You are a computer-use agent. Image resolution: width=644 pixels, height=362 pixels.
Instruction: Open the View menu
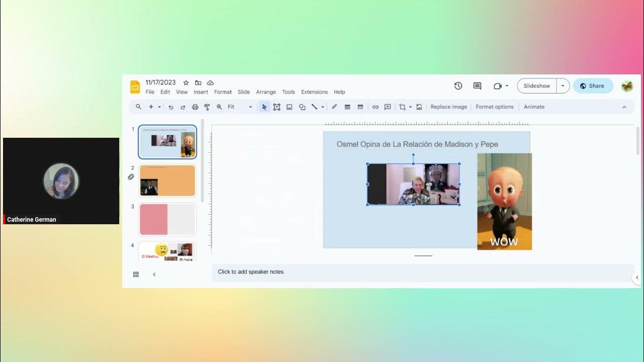(182, 92)
